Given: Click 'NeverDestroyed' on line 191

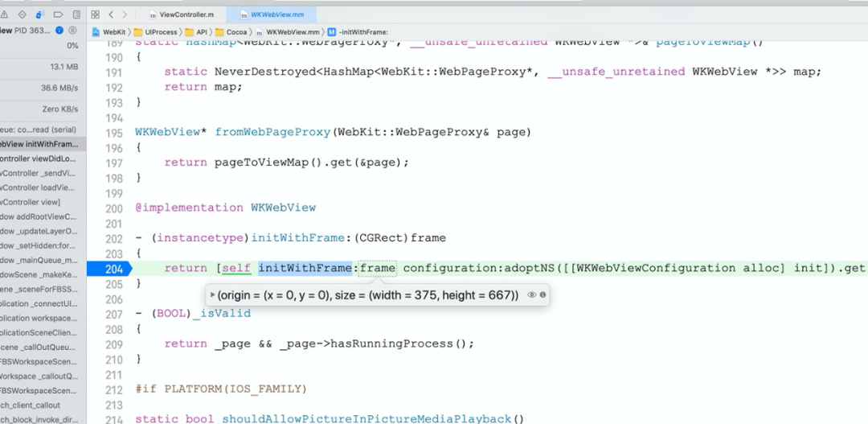Looking at the screenshot, I should 265,72.
